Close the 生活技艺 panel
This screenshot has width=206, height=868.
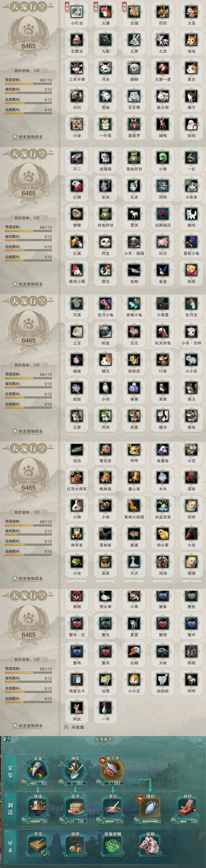(x=200, y=739)
